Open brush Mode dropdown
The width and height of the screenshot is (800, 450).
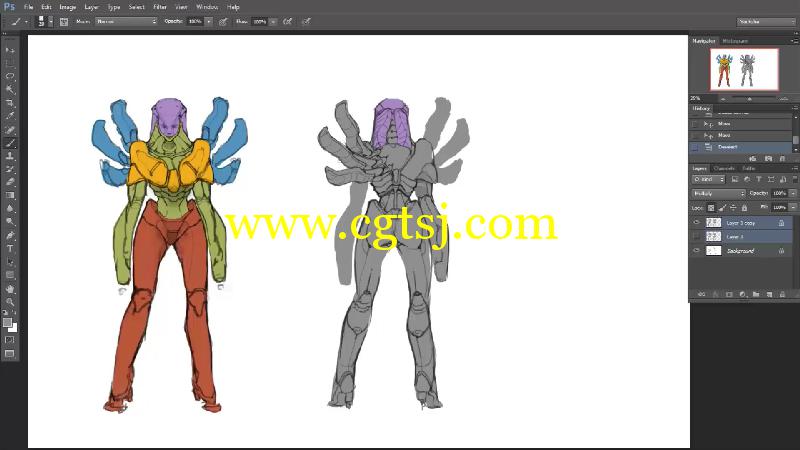click(x=126, y=21)
